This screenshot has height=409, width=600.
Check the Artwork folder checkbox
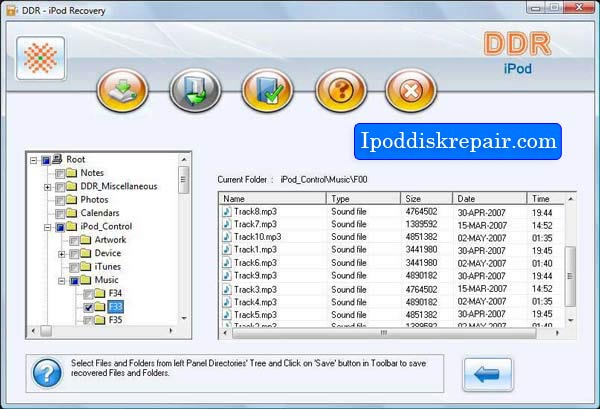(74, 241)
